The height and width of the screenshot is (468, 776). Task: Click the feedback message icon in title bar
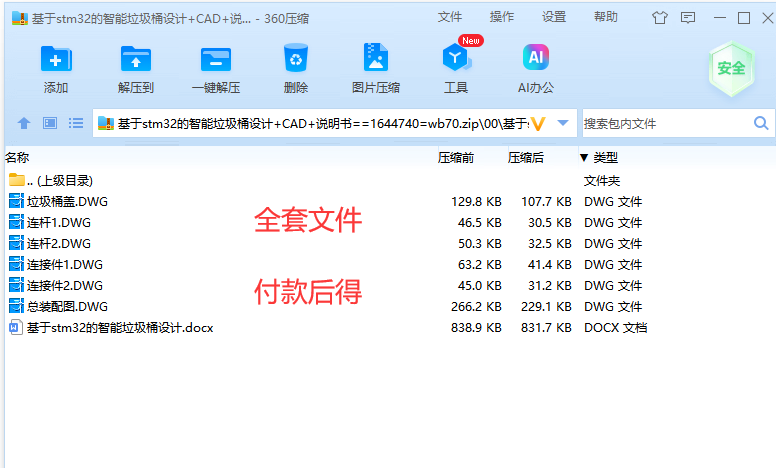688,18
